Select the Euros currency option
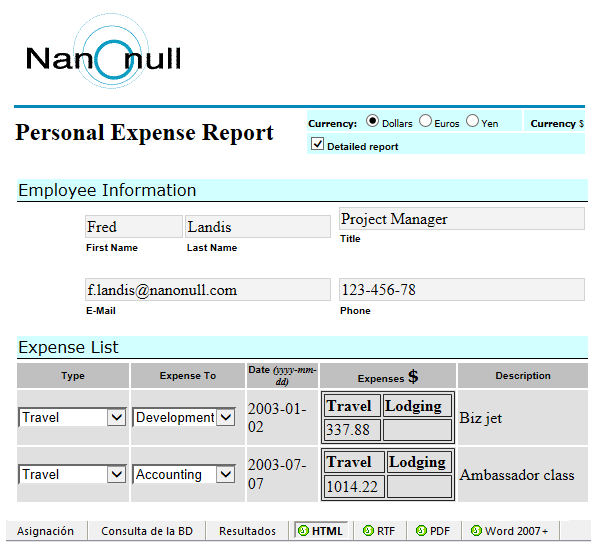This screenshot has width=597, height=547. 425,121
